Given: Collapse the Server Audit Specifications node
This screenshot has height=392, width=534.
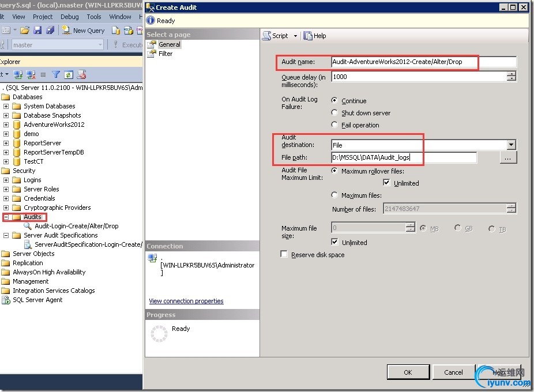Looking at the screenshot, I should click(x=6, y=235).
